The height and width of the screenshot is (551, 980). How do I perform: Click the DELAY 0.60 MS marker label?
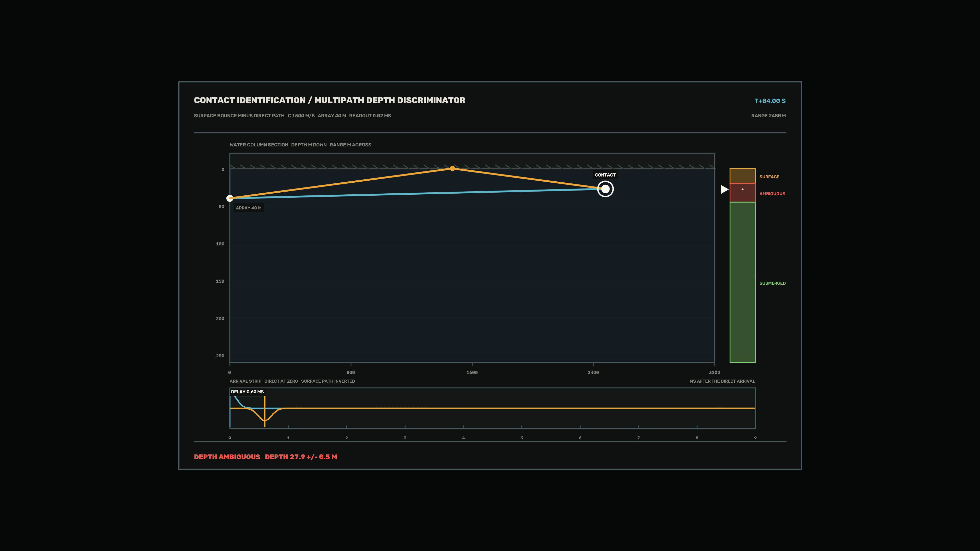click(247, 392)
